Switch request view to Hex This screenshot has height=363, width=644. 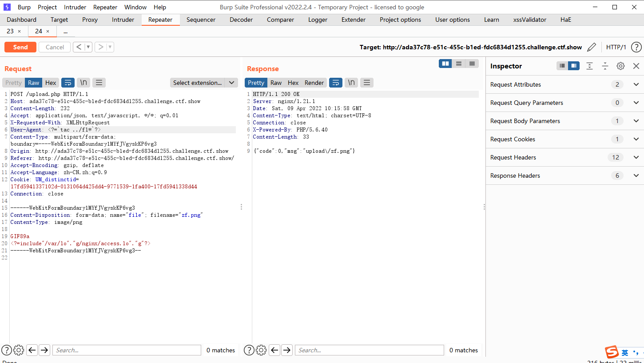(x=51, y=83)
